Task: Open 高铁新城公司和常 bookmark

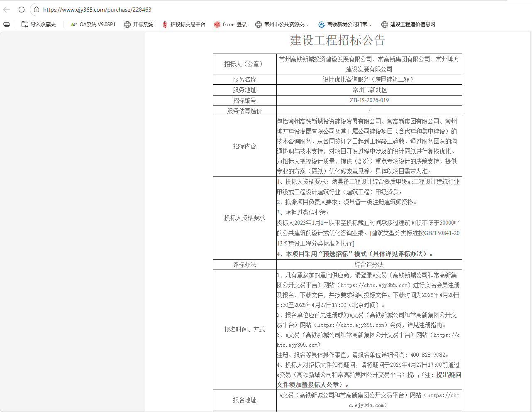Action: tap(344, 25)
